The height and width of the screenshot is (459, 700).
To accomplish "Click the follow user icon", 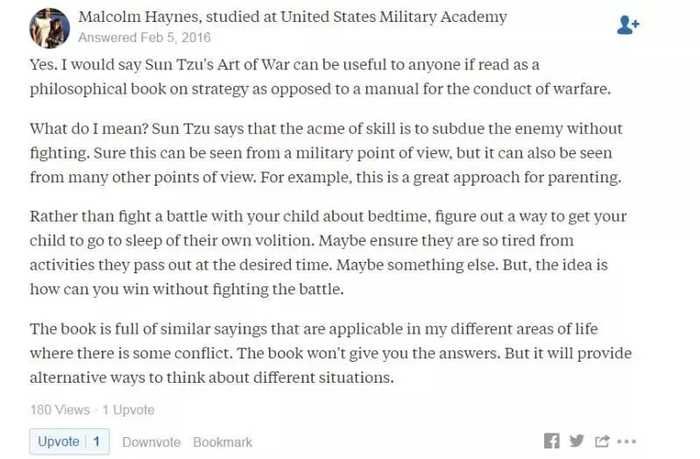I will click(x=628, y=24).
